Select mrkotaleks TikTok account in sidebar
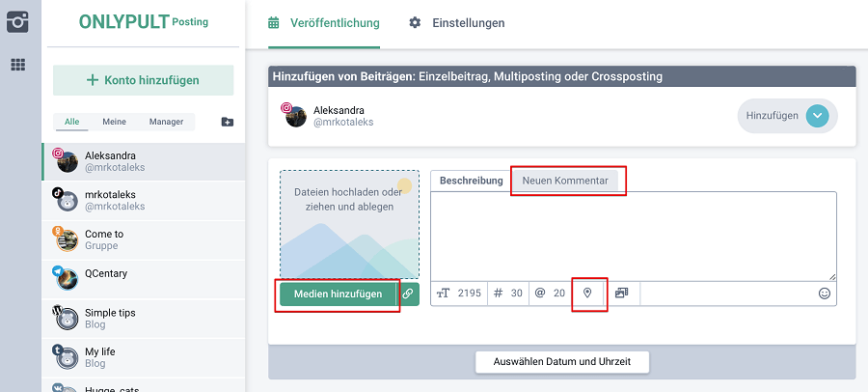 click(x=144, y=200)
